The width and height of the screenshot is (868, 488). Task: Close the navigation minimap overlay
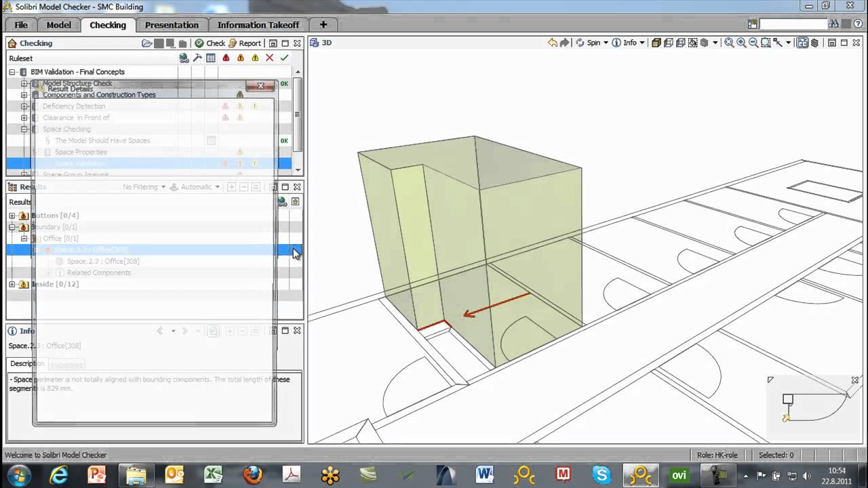coord(855,380)
